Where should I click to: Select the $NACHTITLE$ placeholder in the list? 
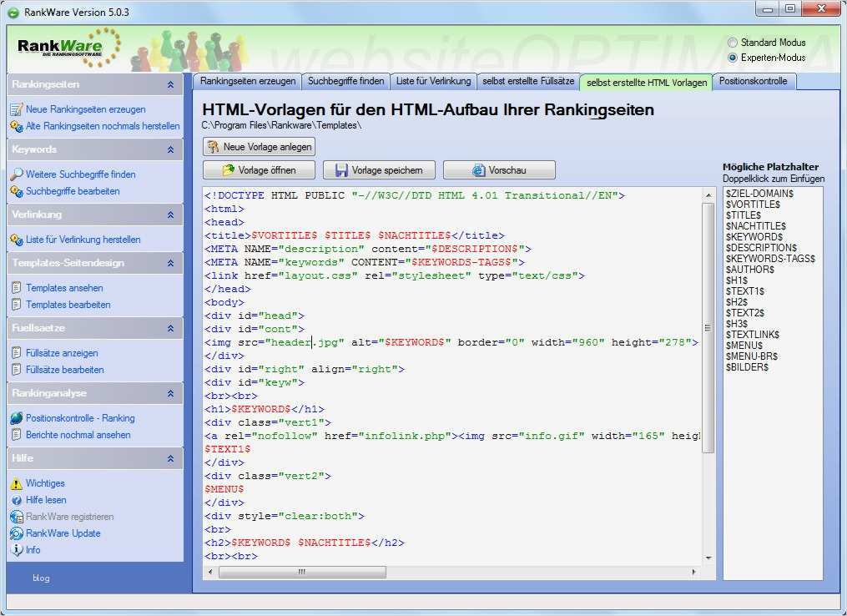756,226
